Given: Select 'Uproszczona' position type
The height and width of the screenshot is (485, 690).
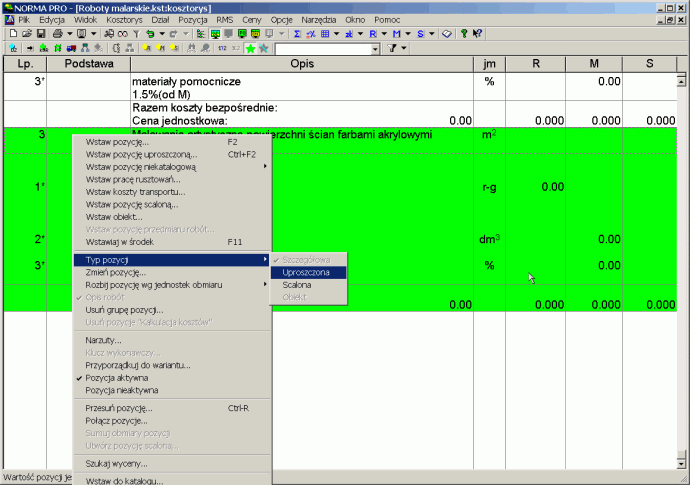Looking at the screenshot, I should (x=306, y=272).
